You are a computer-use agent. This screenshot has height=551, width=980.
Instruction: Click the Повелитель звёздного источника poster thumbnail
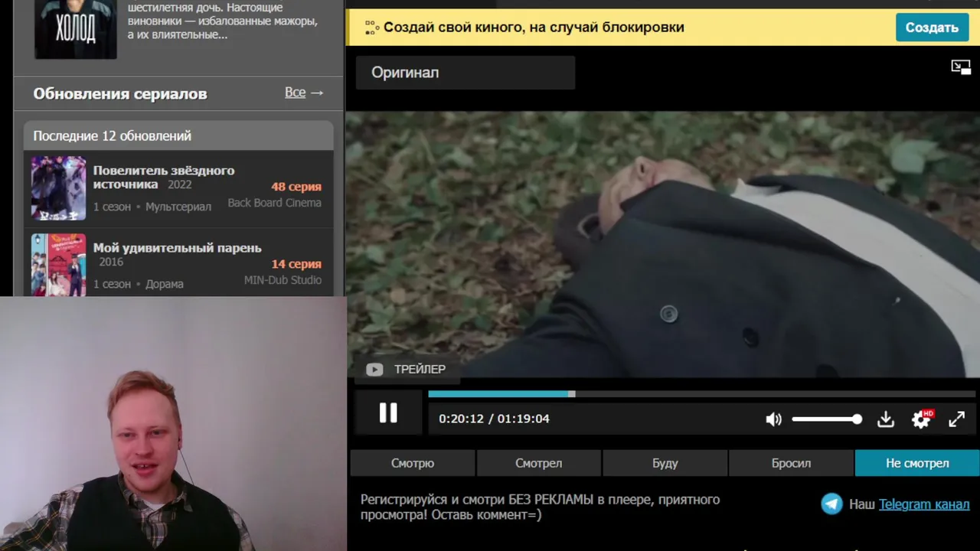(x=59, y=188)
